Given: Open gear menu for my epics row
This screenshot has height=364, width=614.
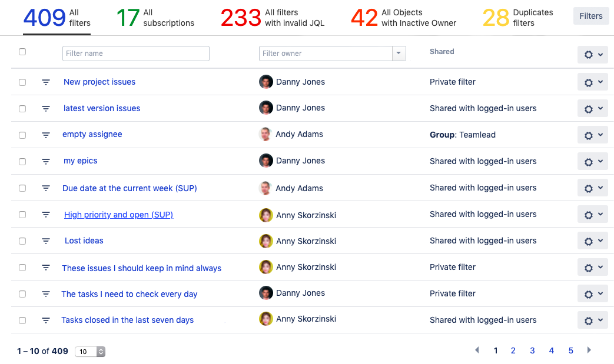Looking at the screenshot, I should click(x=592, y=162).
